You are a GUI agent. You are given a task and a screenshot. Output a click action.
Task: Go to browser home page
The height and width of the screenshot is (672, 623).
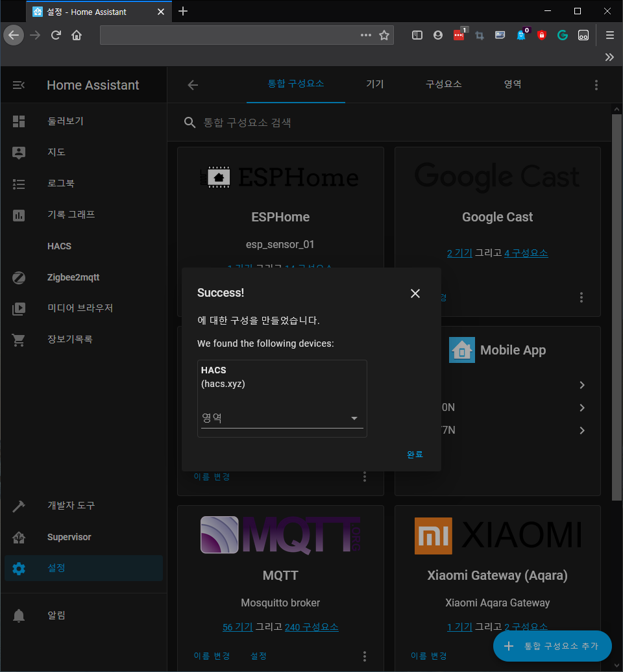(77, 35)
